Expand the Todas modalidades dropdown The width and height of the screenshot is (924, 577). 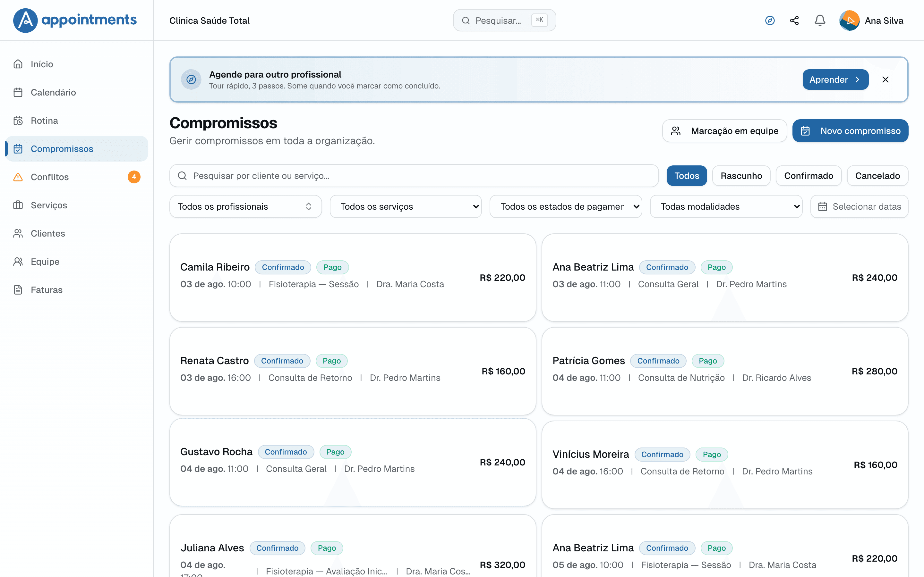[726, 206]
